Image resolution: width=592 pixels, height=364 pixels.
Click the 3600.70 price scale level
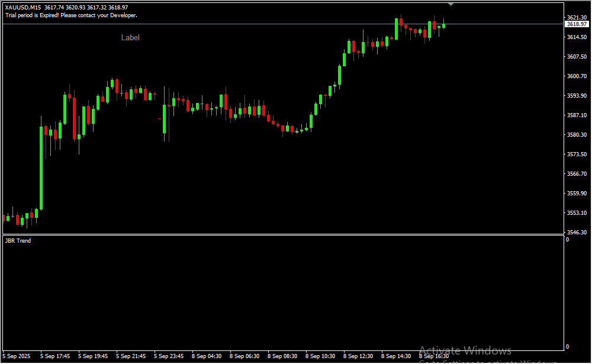(x=576, y=76)
